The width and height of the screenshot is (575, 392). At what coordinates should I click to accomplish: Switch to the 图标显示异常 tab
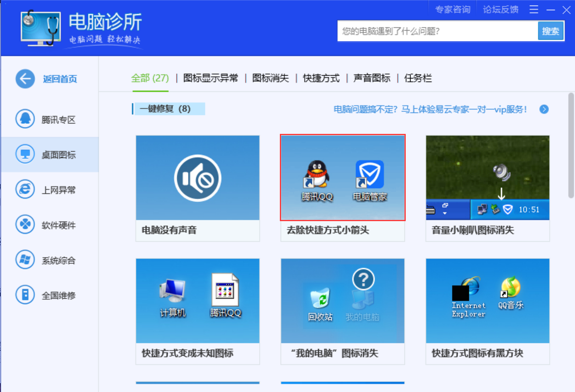[211, 78]
